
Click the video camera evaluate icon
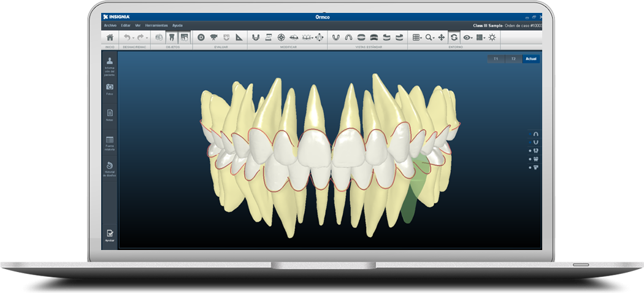213,37
